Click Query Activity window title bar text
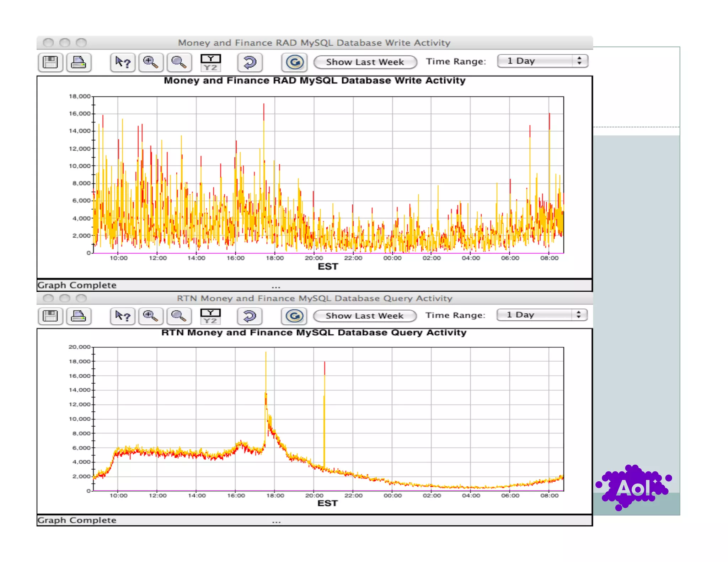 tap(315, 298)
